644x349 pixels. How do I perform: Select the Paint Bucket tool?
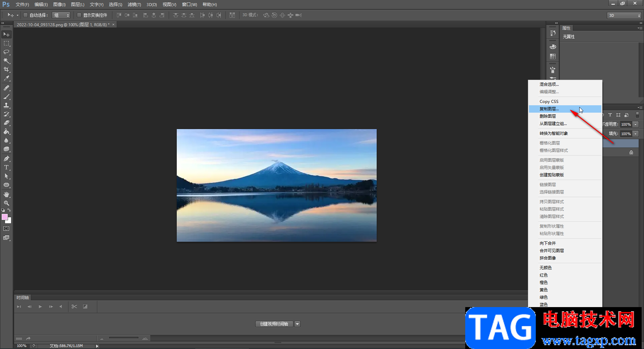(x=6, y=131)
